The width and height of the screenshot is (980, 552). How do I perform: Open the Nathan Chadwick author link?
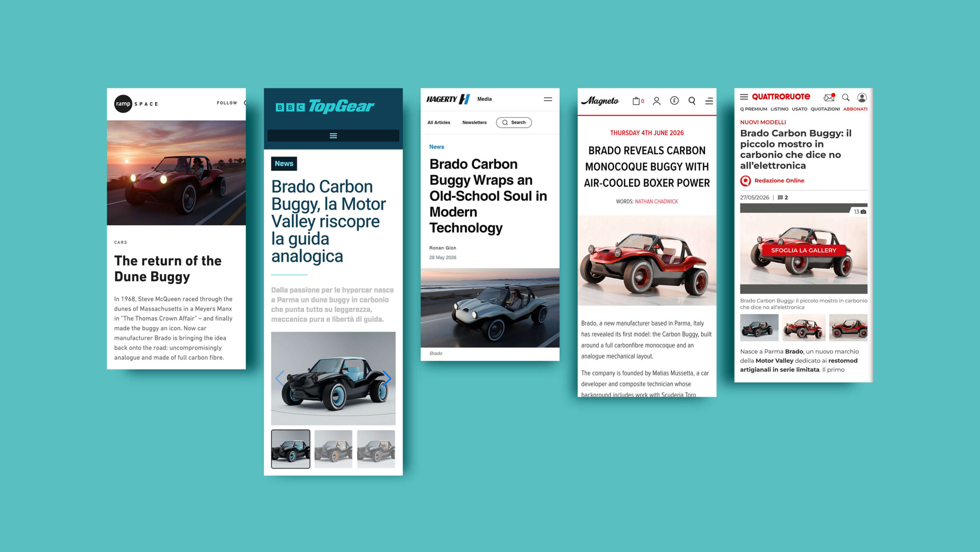(656, 201)
